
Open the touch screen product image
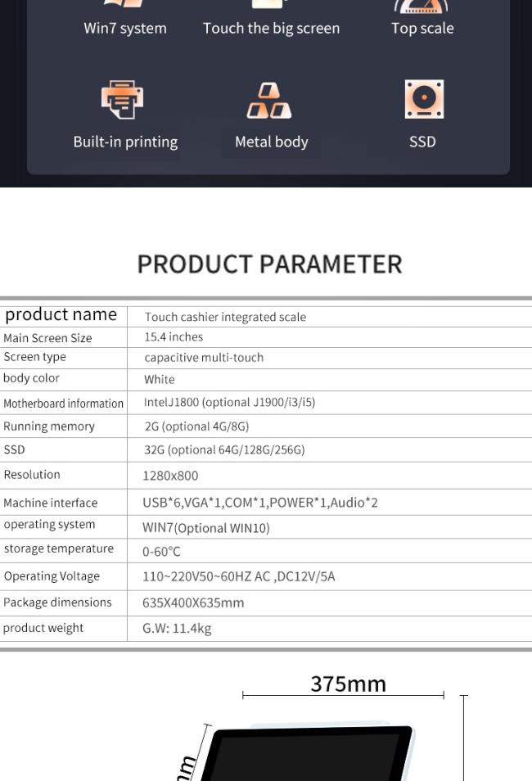click(x=311, y=755)
